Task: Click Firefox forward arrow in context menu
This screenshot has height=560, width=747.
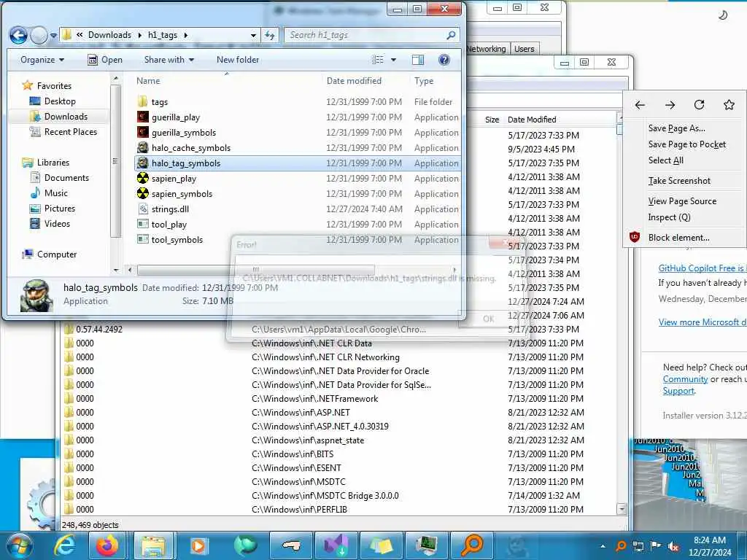Action: [x=670, y=105]
